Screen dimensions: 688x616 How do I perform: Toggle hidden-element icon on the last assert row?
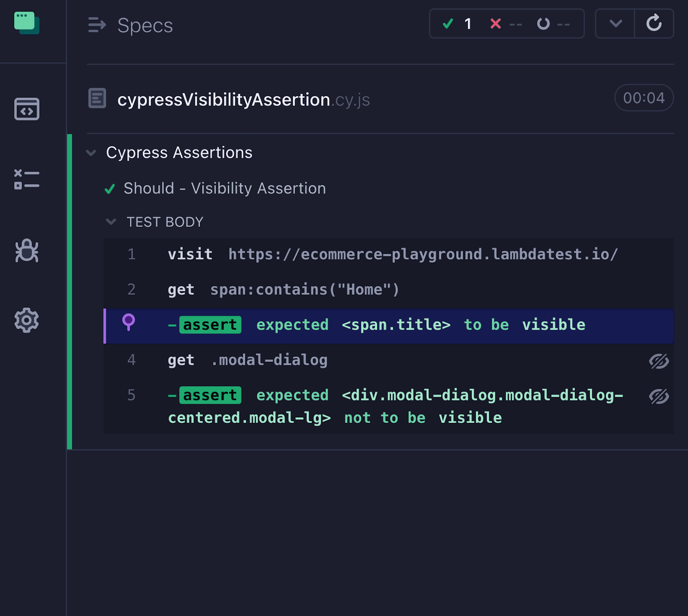coord(659,396)
